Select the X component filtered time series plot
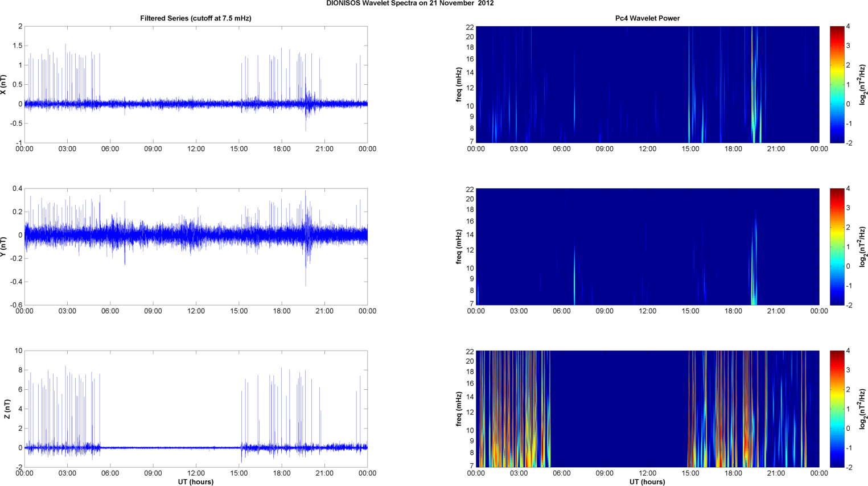The image size is (868, 486). click(x=196, y=85)
